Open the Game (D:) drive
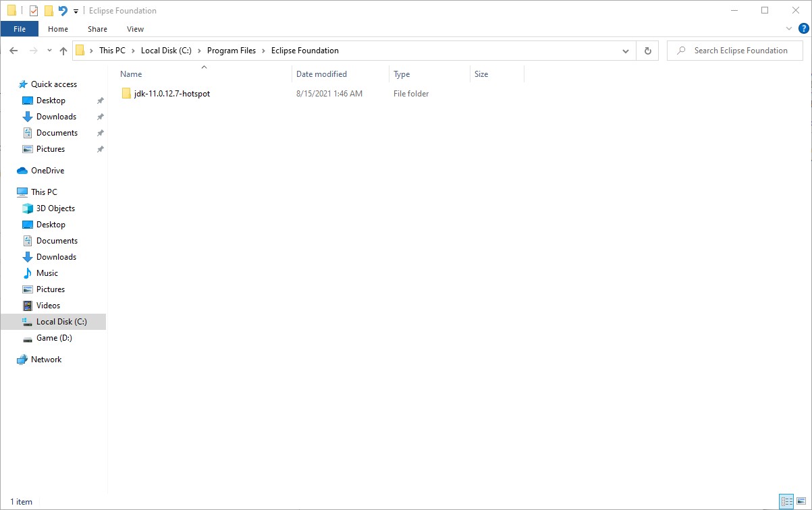Image resolution: width=812 pixels, height=510 pixels. click(54, 338)
